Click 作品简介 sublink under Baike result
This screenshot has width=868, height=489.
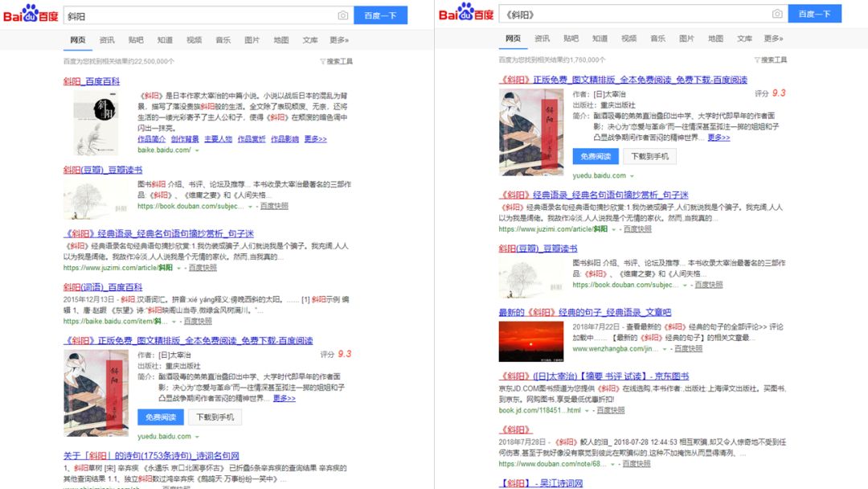pos(151,139)
